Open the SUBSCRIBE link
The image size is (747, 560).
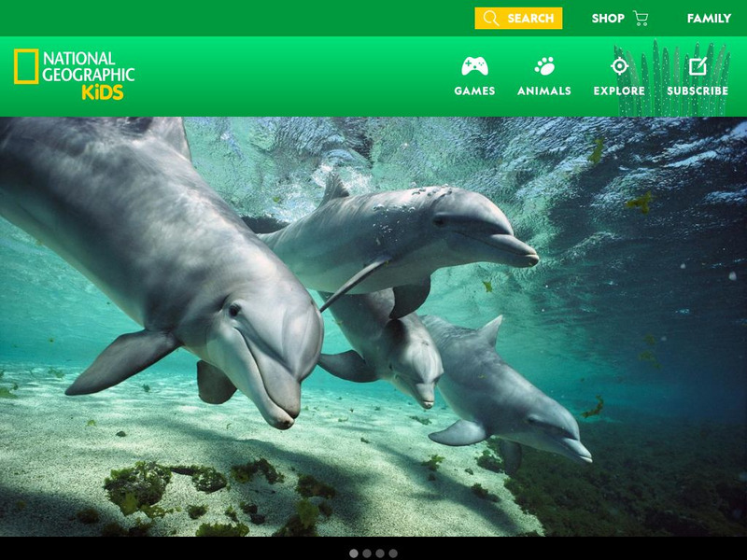coord(698,91)
